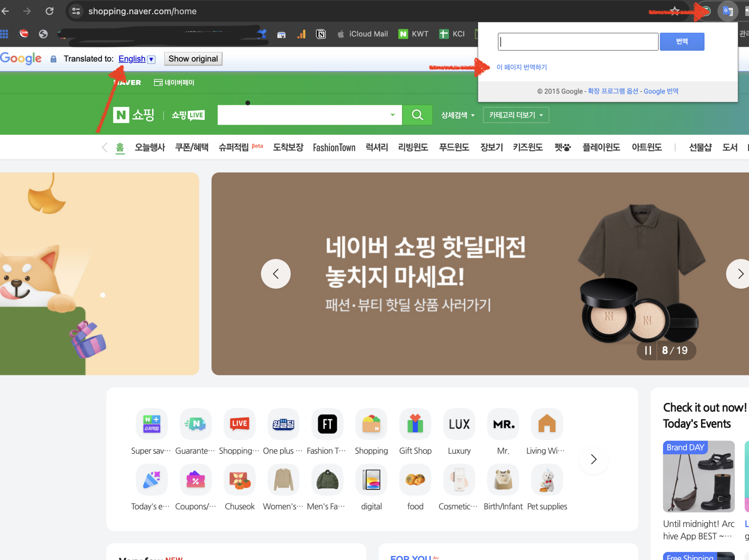This screenshot has height=560, width=749.
Task: Open the food category icon
Action: click(x=415, y=480)
